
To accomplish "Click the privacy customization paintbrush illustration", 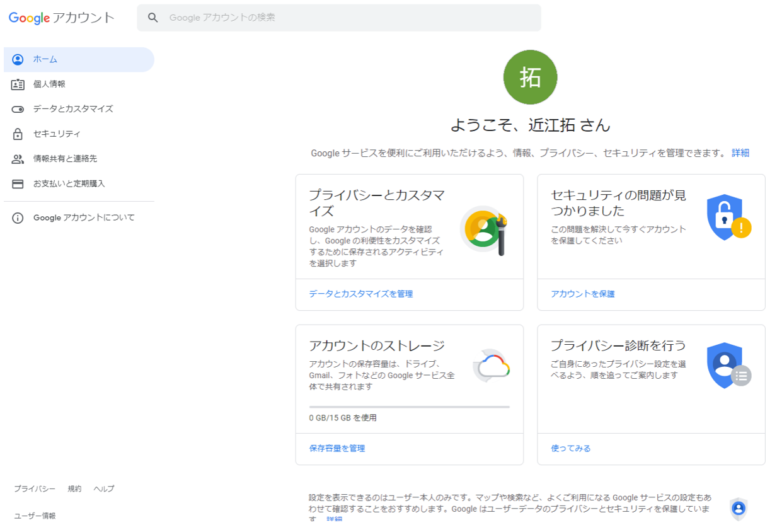I will pyautogui.click(x=484, y=230).
